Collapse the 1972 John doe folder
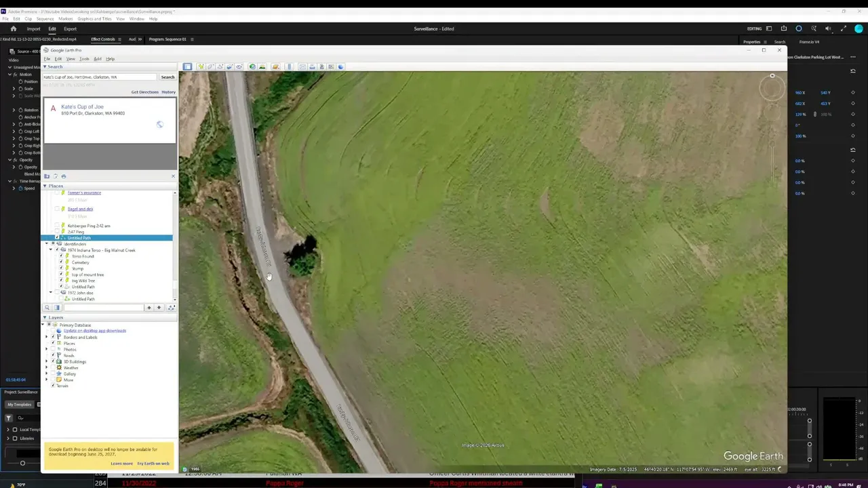 click(51, 293)
